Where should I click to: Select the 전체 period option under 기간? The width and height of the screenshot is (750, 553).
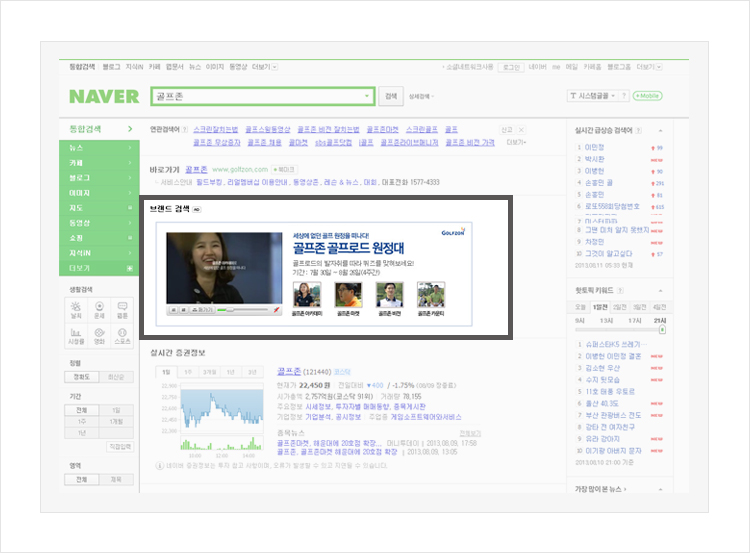point(82,410)
